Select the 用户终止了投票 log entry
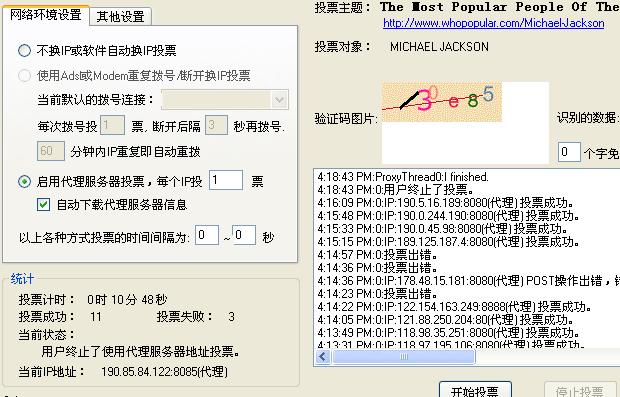Screen dimensions: 620x397 [x=395, y=190]
